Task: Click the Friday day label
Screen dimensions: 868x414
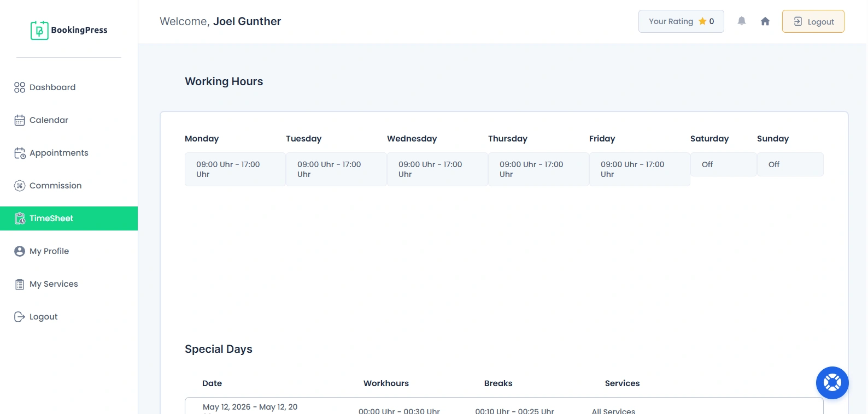Action: pos(602,139)
